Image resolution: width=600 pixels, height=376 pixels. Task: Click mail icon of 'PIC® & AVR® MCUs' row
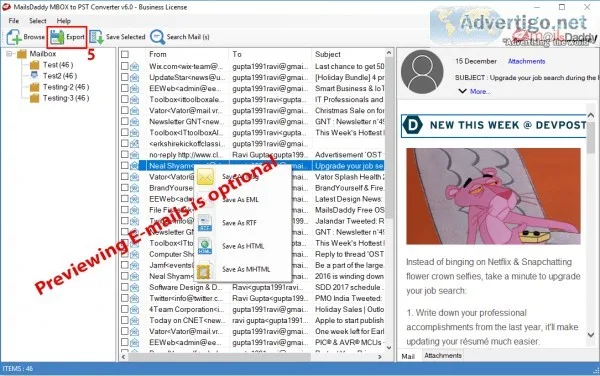point(134,342)
